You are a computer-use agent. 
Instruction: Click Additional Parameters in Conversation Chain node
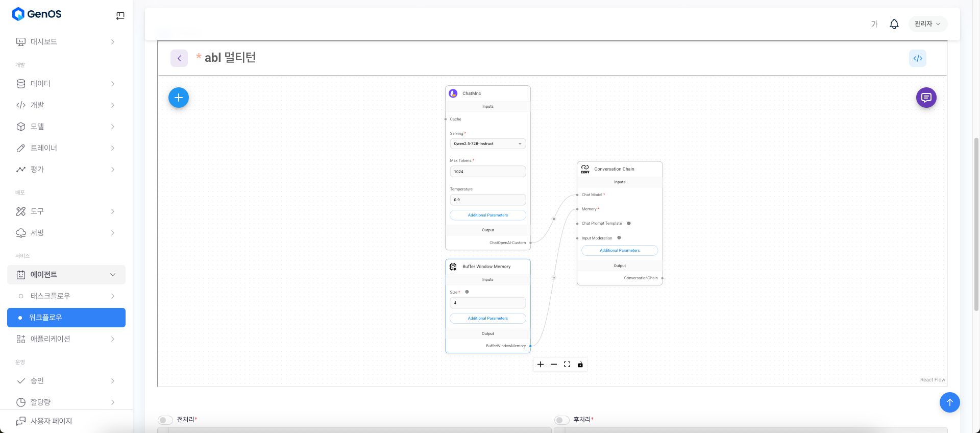(x=620, y=251)
